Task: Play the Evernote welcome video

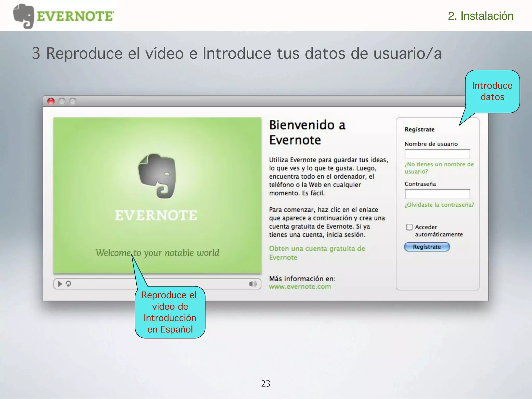Action: (x=60, y=284)
